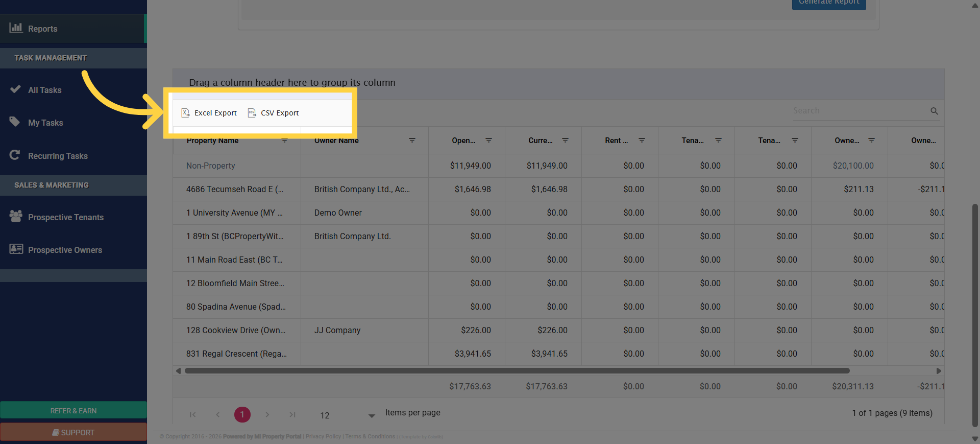Click the Recurring Tasks refresh icon
This screenshot has height=444, width=980.
pos(15,155)
